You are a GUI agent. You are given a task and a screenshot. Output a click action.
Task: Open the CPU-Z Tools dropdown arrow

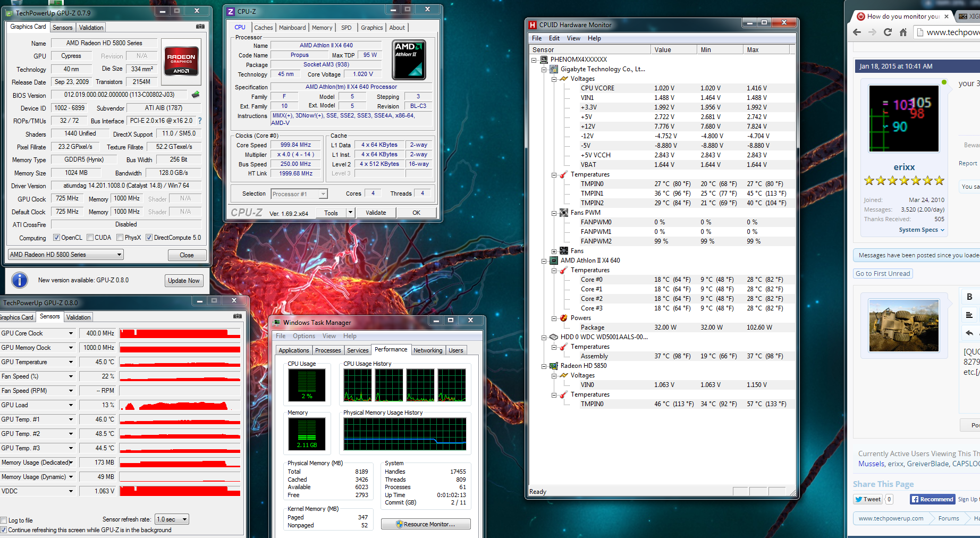coord(350,213)
